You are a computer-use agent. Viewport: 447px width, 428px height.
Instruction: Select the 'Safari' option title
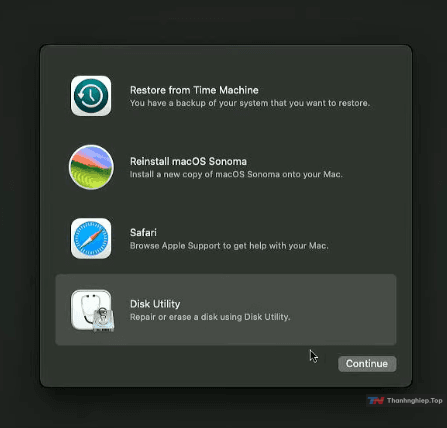[143, 232]
